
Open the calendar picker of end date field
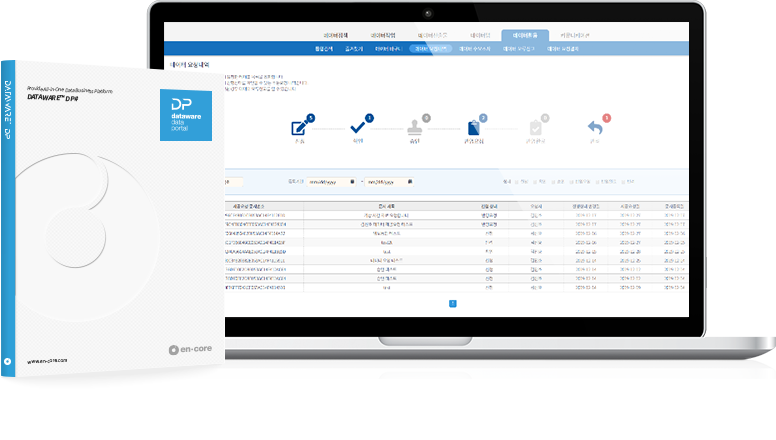pos(410,182)
